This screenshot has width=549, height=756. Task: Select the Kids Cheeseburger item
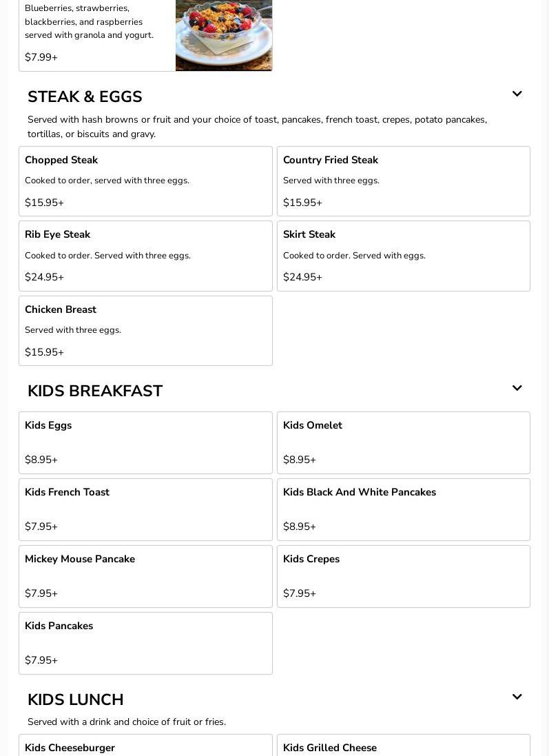(x=145, y=747)
